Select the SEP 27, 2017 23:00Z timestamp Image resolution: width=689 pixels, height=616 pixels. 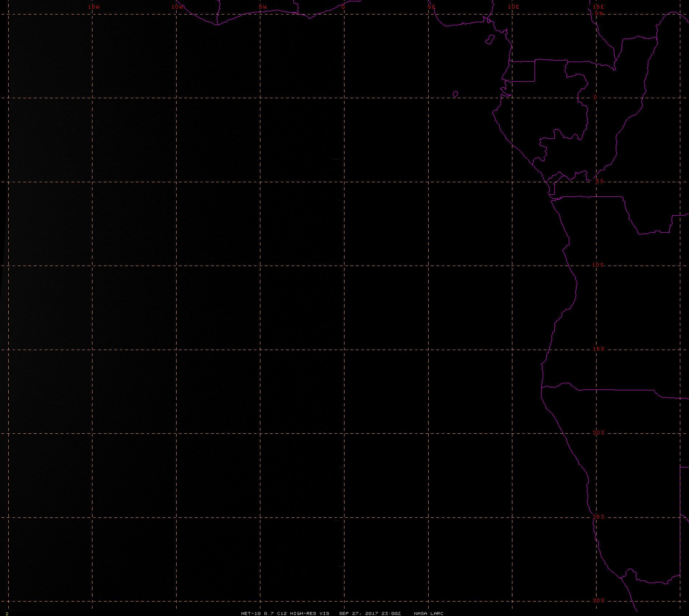[x=370, y=613]
